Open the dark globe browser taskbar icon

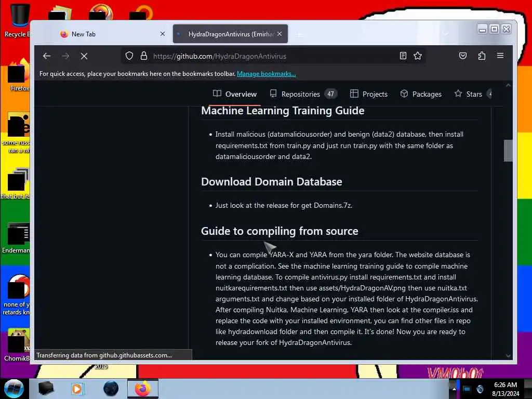(111, 389)
